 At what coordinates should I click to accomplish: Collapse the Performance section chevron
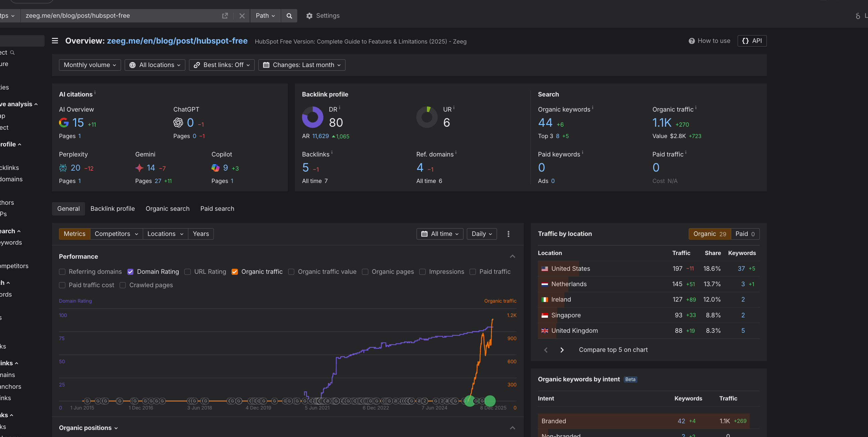click(x=512, y=256)
